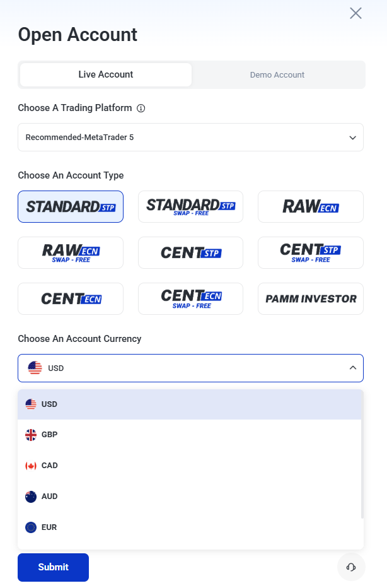This screenshot has width=387, height=588.
Task: Choose Cent STP Swap-Free account
Action: (x=311, y=253)
